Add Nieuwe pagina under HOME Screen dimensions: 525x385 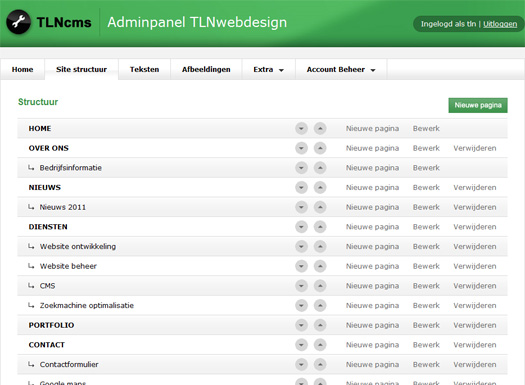tap(372, 129)
